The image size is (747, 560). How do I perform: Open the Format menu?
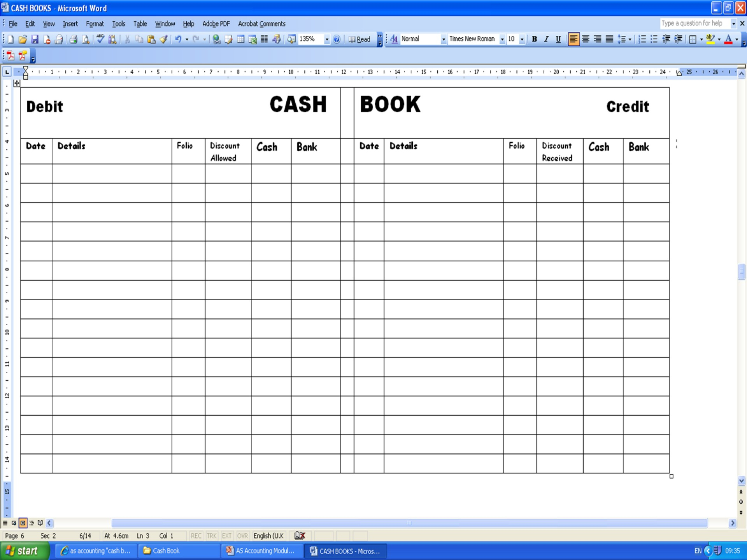tap(95, 24)
